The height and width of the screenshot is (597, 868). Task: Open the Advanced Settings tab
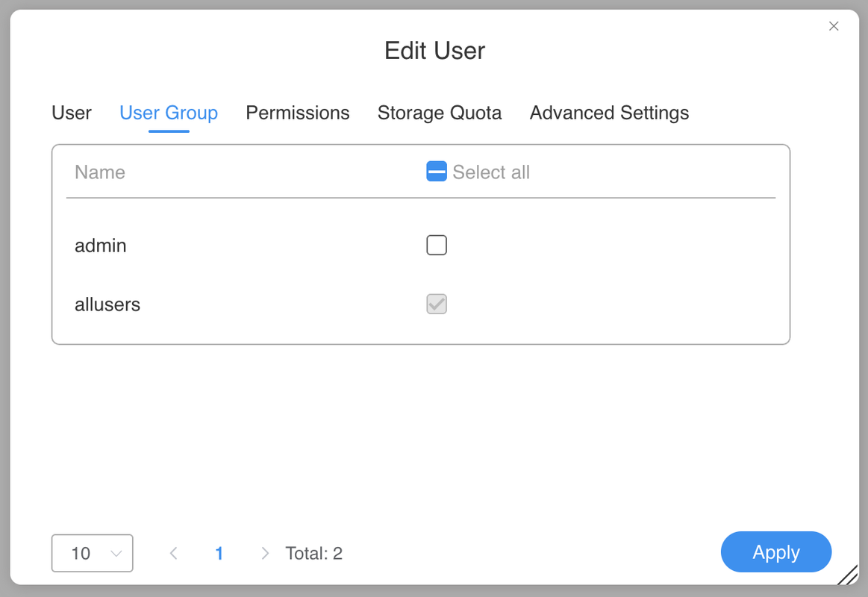[609, 113]
